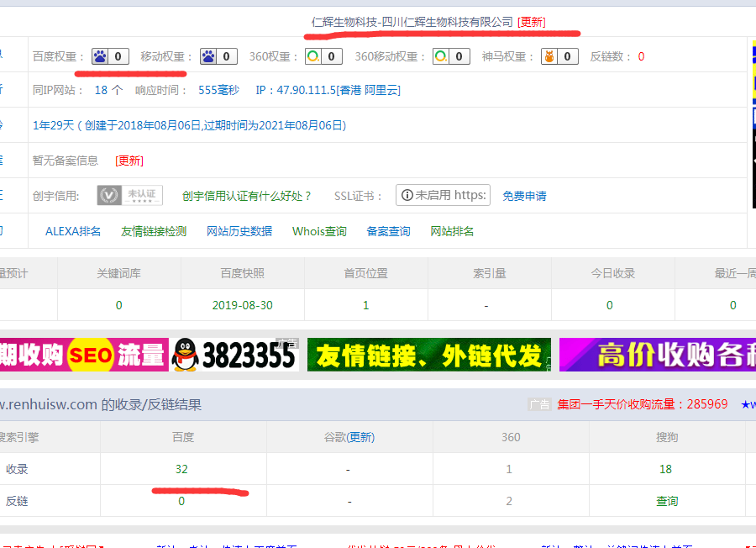
Task: Click the 反链数 value 0
Action: (641, 56)
